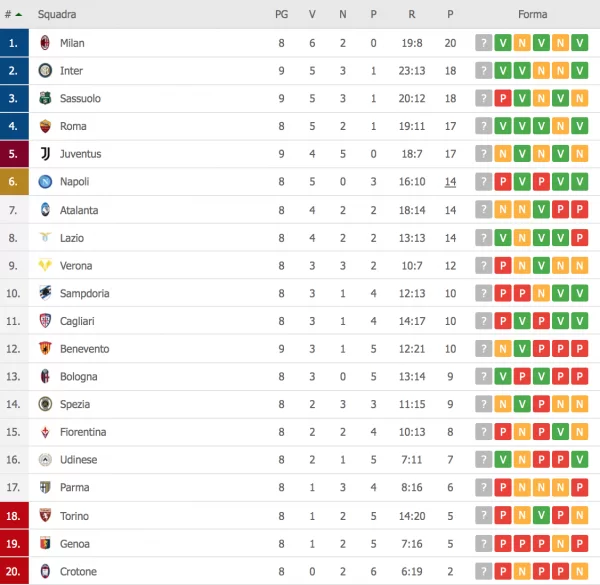Viewport: 600px width, 585px height.
Task: Click the Milan team crest icon
Action: 44,43
